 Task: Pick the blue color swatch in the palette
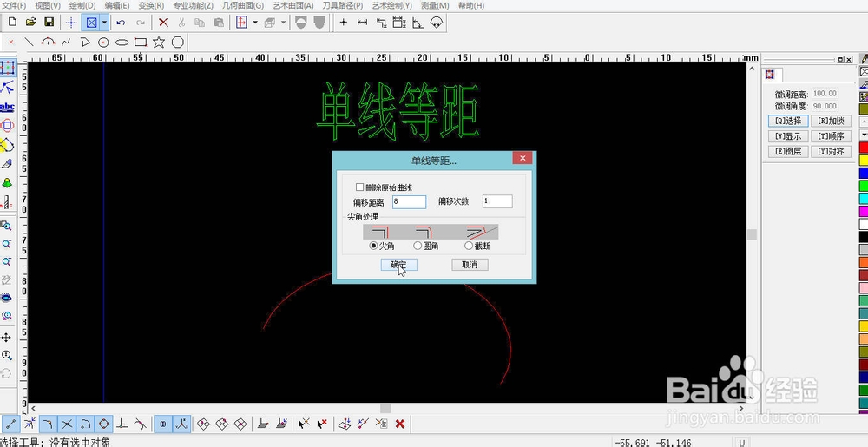pyautogui.click(x=863, y=173)
